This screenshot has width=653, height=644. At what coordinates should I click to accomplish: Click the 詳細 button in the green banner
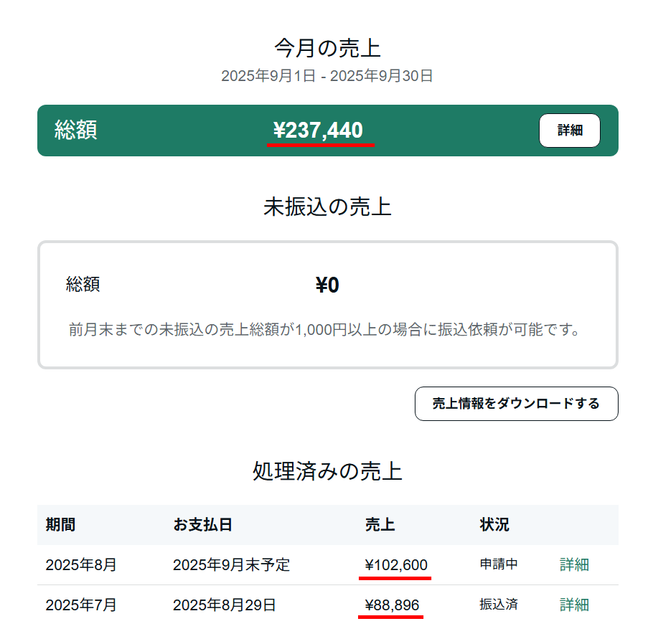pyautogui.click(x=569, y=131)
